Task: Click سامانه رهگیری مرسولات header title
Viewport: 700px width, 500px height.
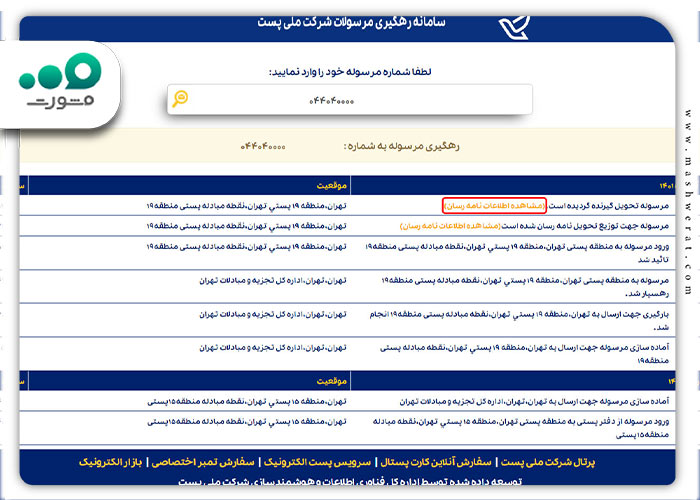Action: click(351, 22)
